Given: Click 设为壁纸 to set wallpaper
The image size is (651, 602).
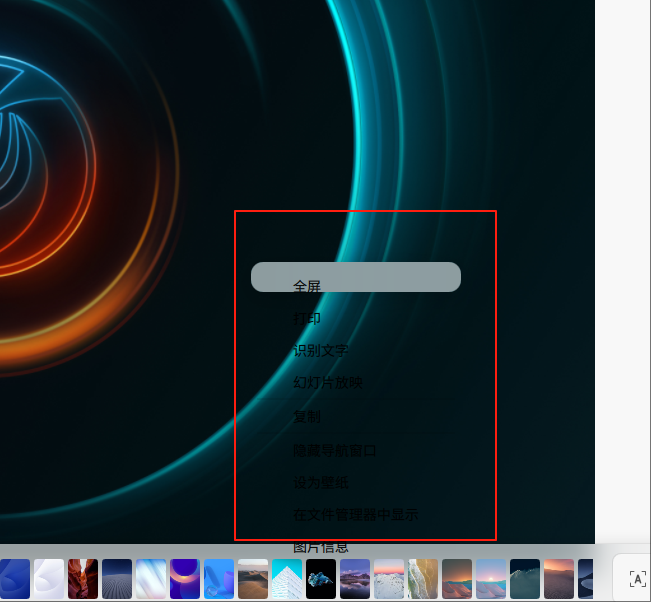Looking at the screenshot, I should pos(321,482).
